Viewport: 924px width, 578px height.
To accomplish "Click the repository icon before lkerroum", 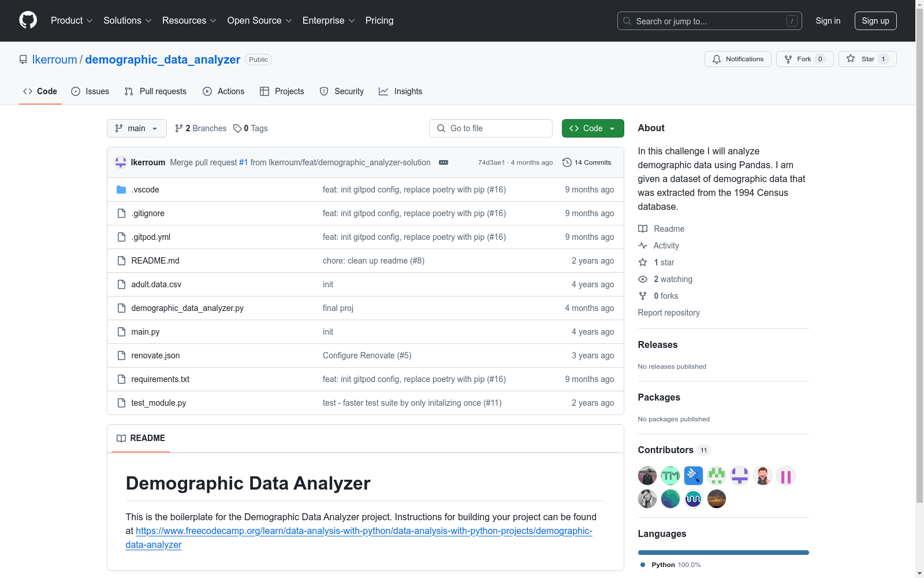I will click(23, 60).
